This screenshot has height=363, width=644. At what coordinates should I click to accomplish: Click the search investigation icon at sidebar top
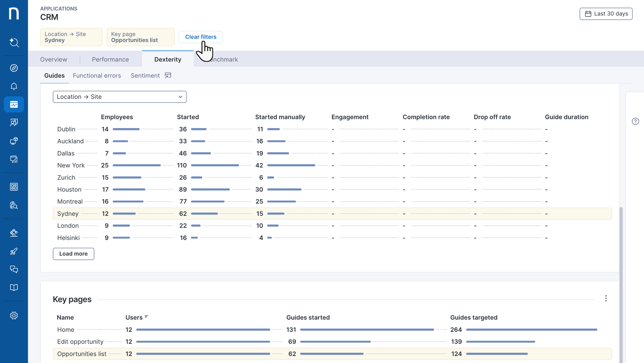(14, 42)
